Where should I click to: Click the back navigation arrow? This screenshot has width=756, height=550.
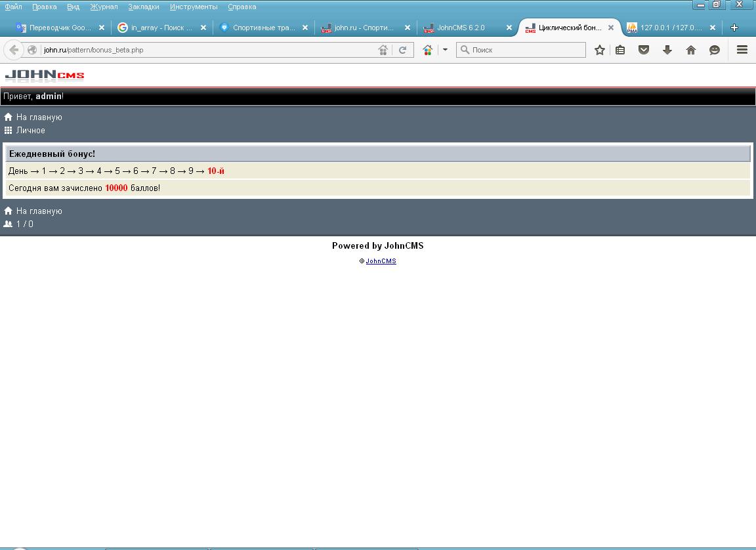tap(14, 50)
